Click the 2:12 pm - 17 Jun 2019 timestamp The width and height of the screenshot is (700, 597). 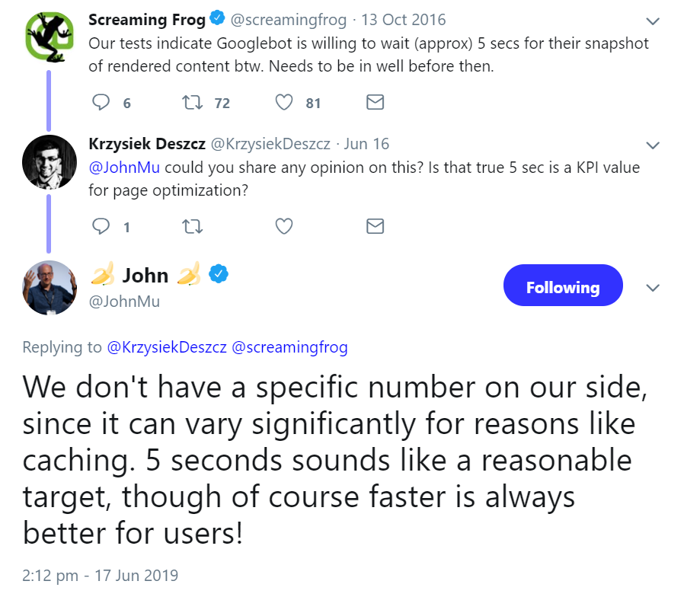(101, 575)
